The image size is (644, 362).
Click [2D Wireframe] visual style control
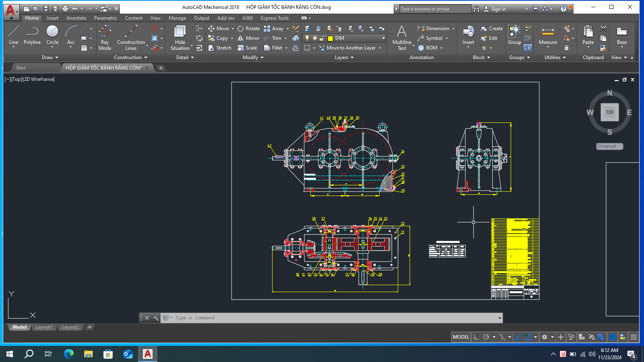click(x=38, y=79)
